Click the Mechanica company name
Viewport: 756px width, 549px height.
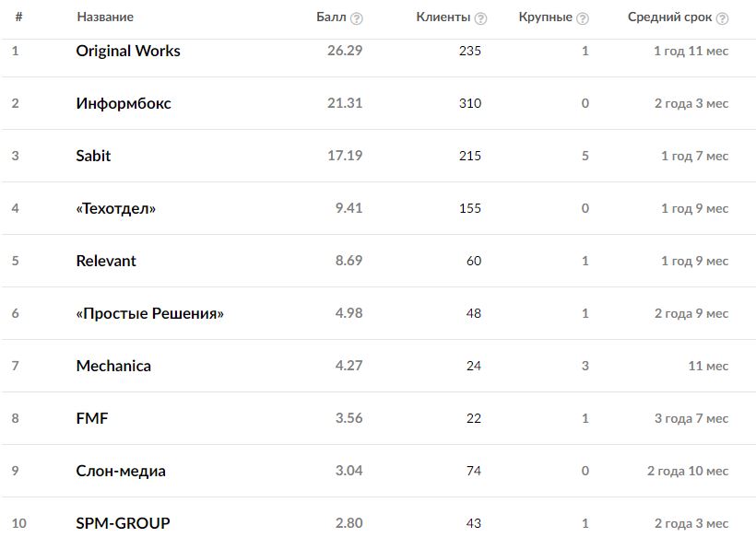tap(113, 366)
